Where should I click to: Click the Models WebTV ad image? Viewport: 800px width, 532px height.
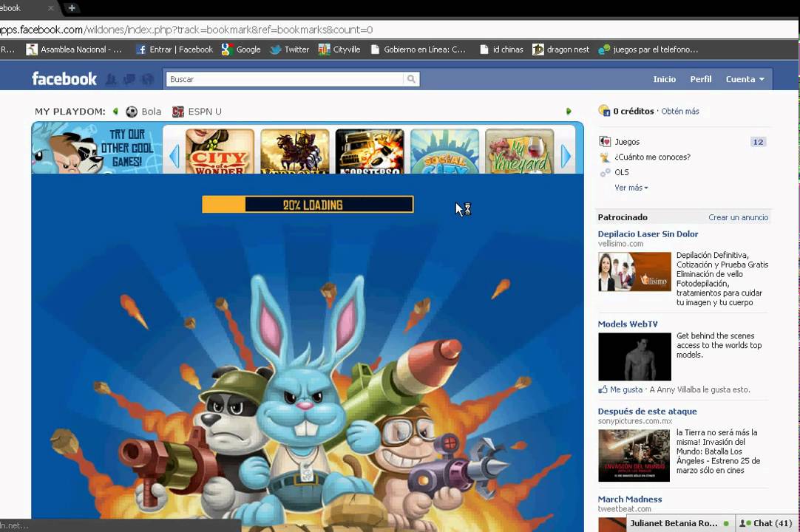click(634, 357)
